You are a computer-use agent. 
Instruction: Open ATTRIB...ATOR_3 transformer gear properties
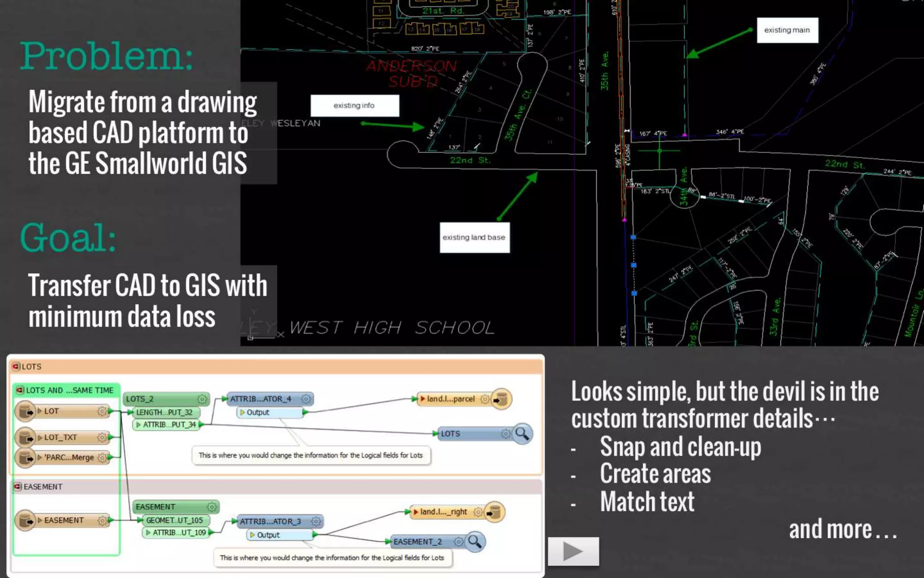click(x=316, y=521)
